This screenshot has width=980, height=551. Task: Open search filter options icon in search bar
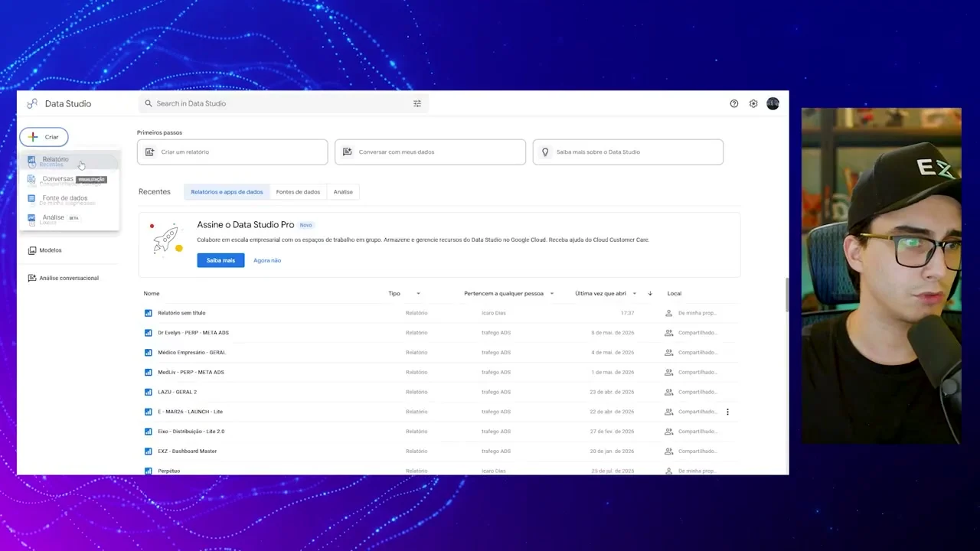(417, 103)
